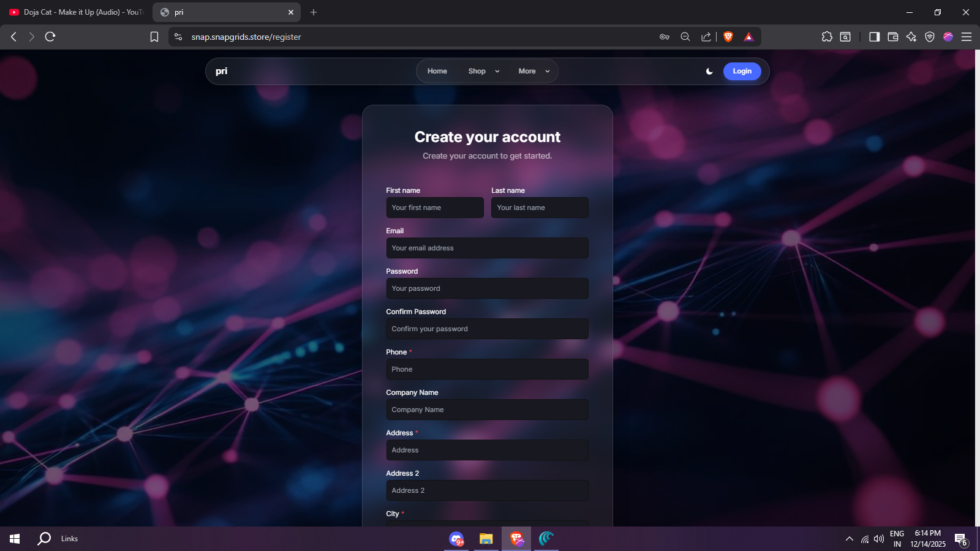980x551 pixels.
Task: Toggle dark mode with the moon icon
Action: 709,72
